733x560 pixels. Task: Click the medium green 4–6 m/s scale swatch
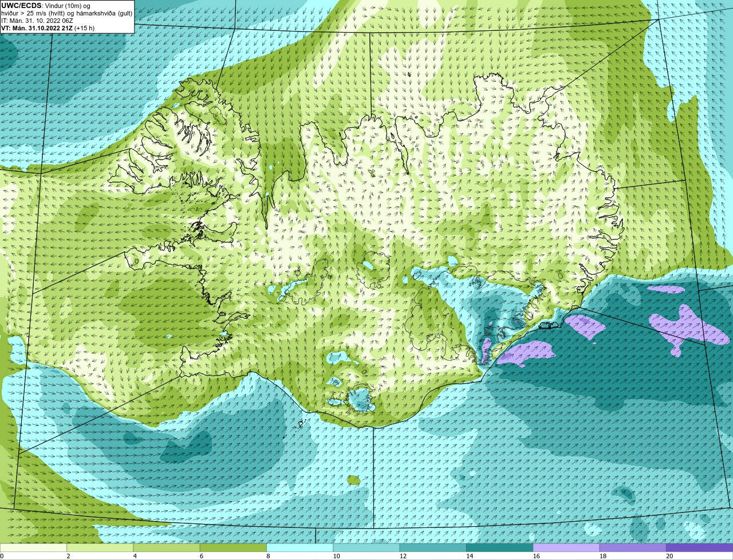(167, 547)
